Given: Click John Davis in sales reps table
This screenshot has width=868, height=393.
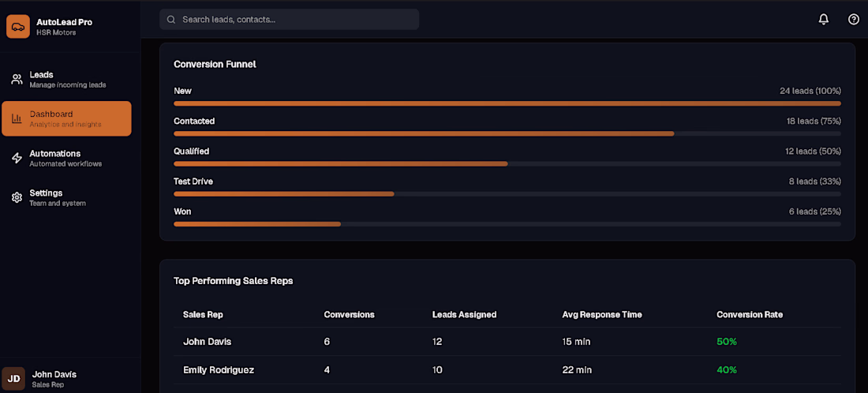Looking at the screenshot, I should click(207, 342).
